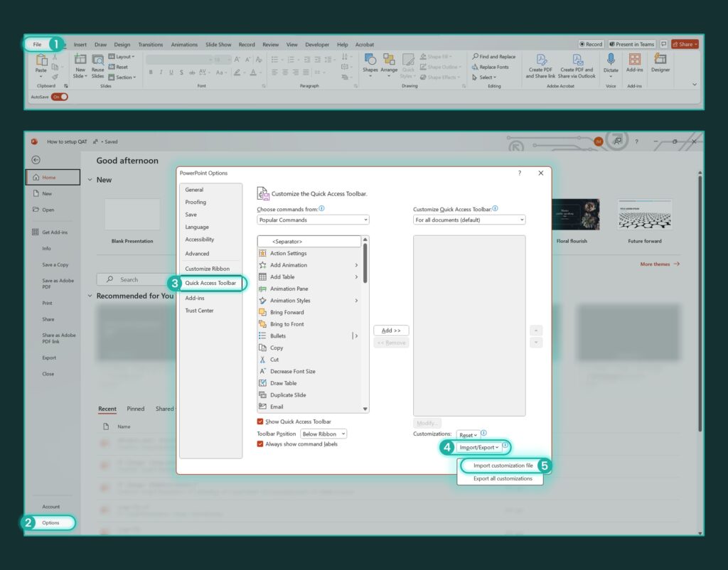The width and height of the screenshot is (728, 570).
Task: Open Account in Backstage sidebar
Action: (51, 507)
